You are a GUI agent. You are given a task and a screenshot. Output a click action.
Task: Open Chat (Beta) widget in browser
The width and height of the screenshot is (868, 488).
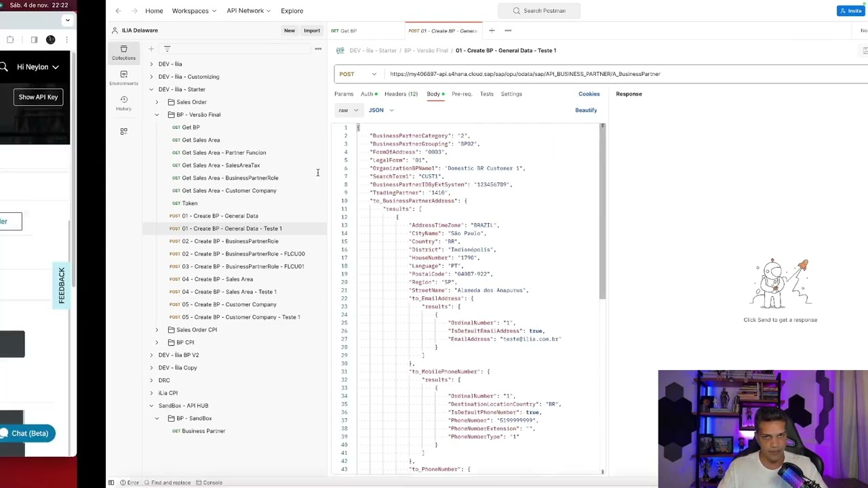tap(26, 433)
